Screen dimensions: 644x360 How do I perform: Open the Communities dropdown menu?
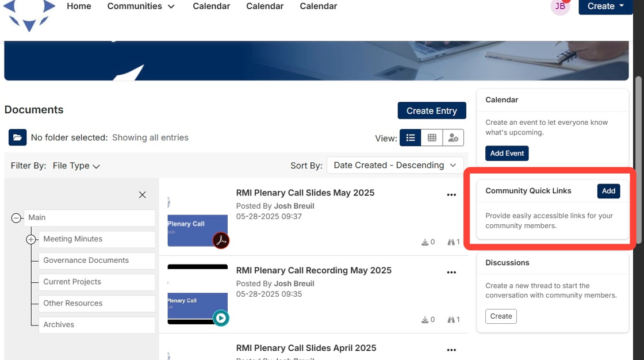(x=141, y=6)
